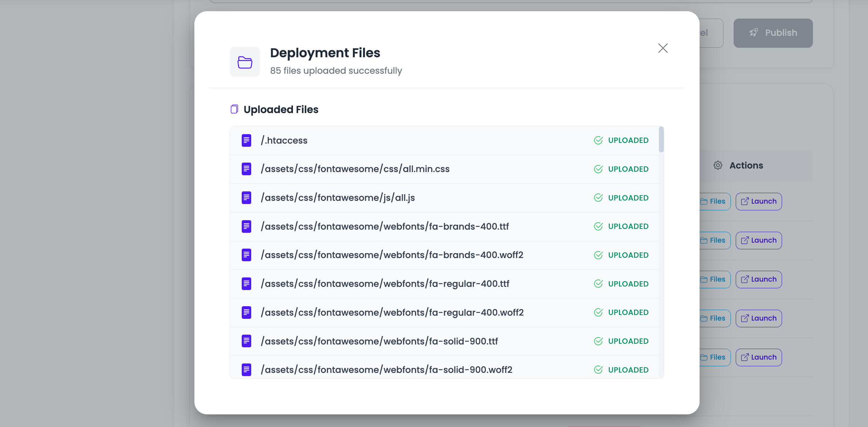Click the file icon for fa-brands-400.woff2
The image size is (868, 427).
[x=246, y=255]
